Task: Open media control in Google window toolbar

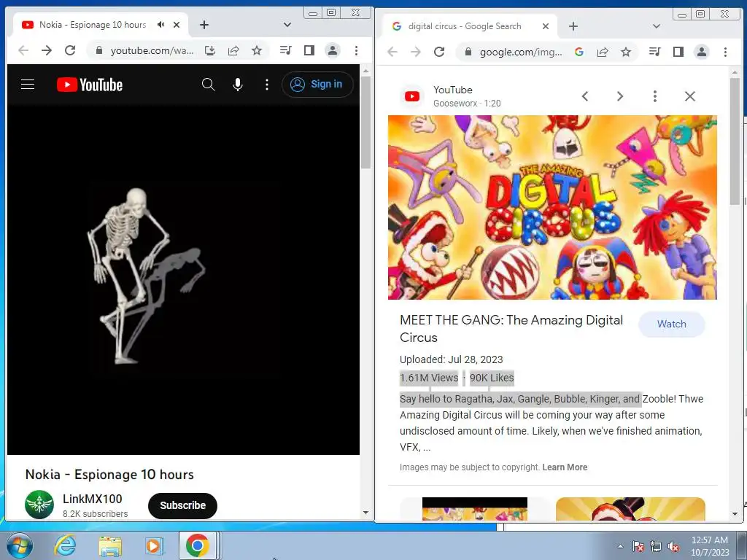Action: click(655, 52)
